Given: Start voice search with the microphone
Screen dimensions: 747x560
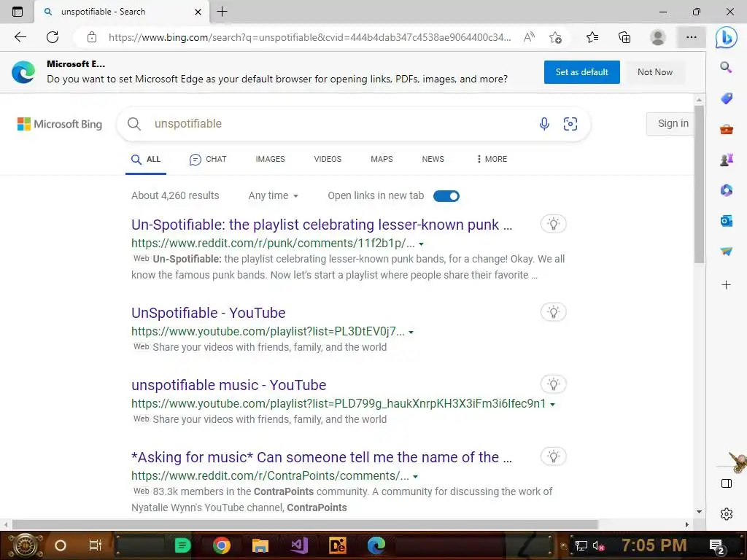Looking at the screenshot, I should click(544, 124).
